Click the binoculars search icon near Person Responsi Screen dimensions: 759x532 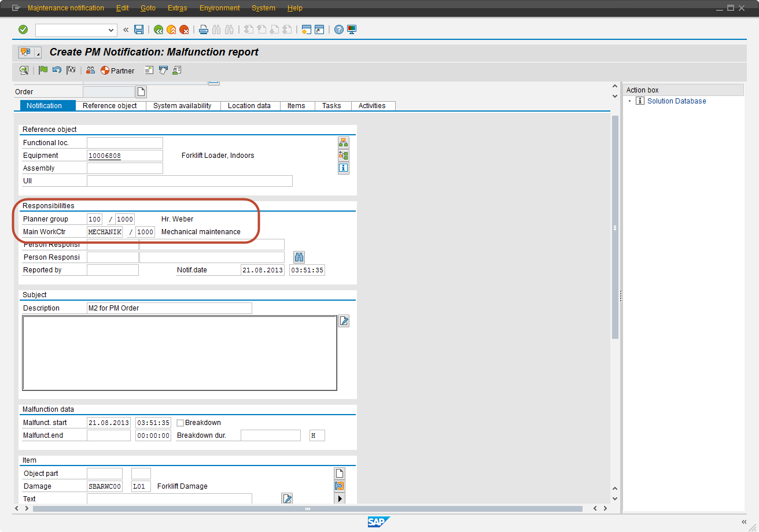[299, 257]
